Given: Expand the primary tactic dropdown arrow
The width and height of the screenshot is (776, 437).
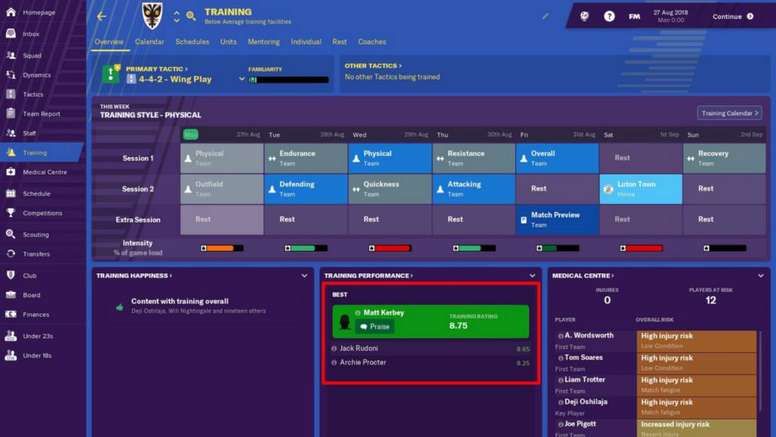Looking at the screenshot, I should tap(242, 79).
